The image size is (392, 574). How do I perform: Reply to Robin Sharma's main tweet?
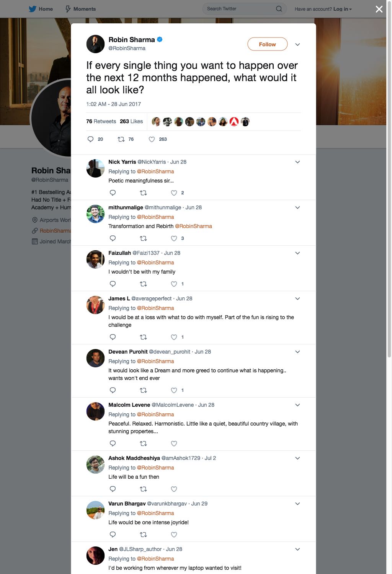(91, 139)
